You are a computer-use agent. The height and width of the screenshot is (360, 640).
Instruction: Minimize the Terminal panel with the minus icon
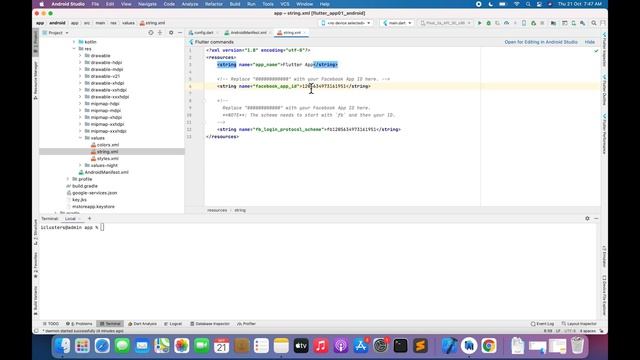pyautogui.click(x=596, y=218)
